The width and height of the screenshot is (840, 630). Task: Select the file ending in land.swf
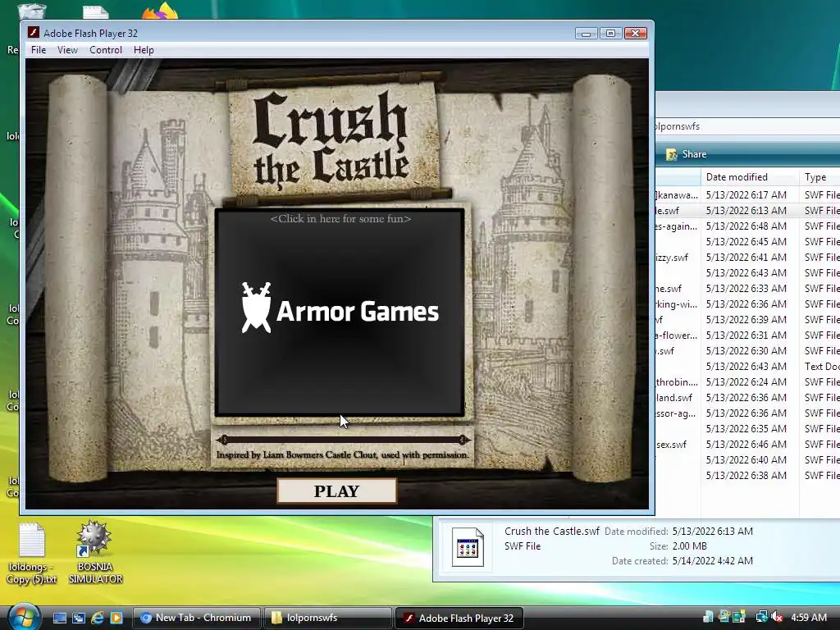747,398
